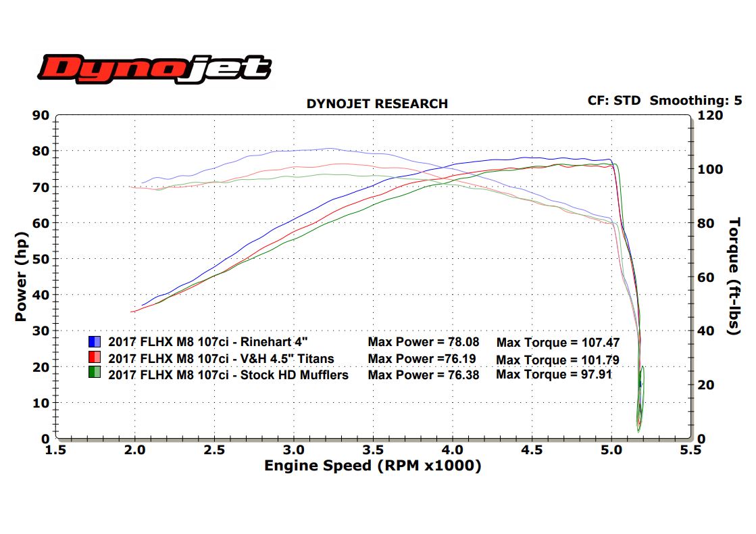Click the Smoothing: 5 setting text

696,101
